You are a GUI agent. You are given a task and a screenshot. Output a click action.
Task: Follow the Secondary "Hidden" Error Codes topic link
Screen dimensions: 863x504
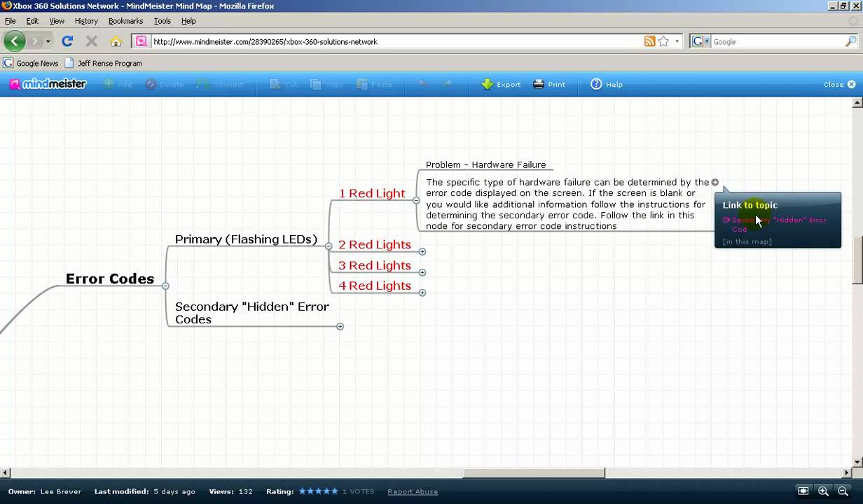tap(775, 224)
